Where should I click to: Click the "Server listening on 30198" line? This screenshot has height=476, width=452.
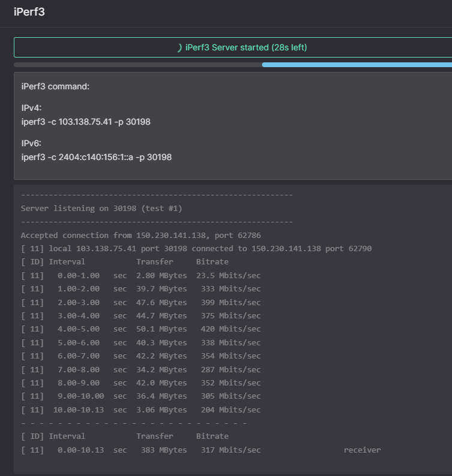pyautogui.click(x=101, y=209)
